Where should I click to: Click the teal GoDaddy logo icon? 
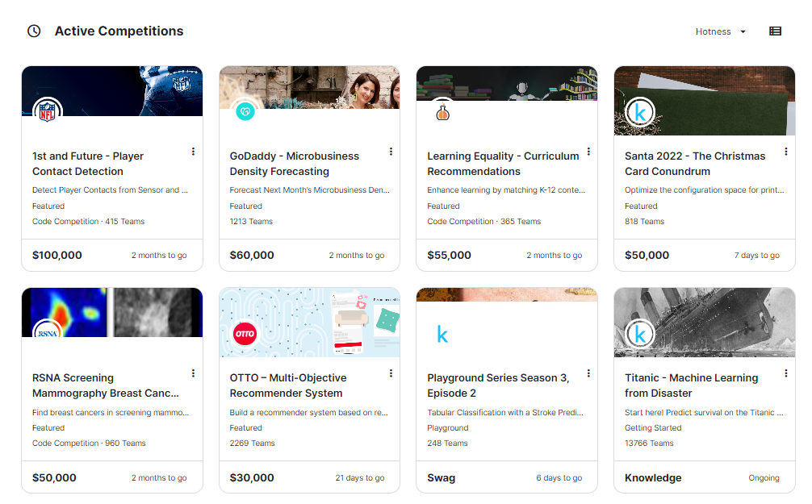pos(245,113)
